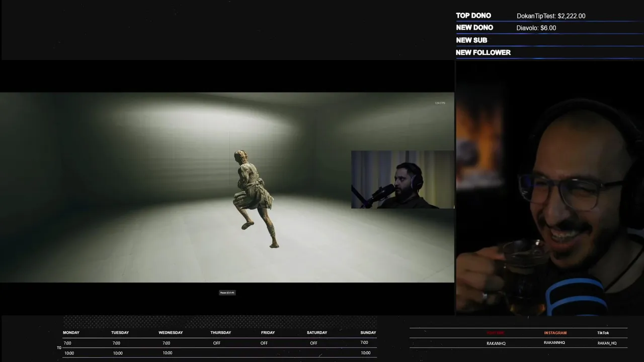Click the NEW FOLLOWER label
This screenshot has height=362, width=644.
(483, 52)
